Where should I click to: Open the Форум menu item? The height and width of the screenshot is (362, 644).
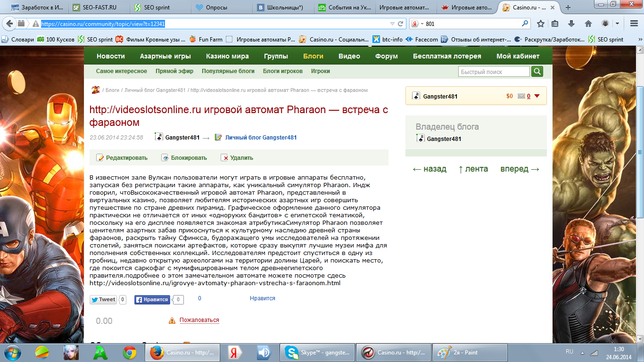tap(387, 56)
